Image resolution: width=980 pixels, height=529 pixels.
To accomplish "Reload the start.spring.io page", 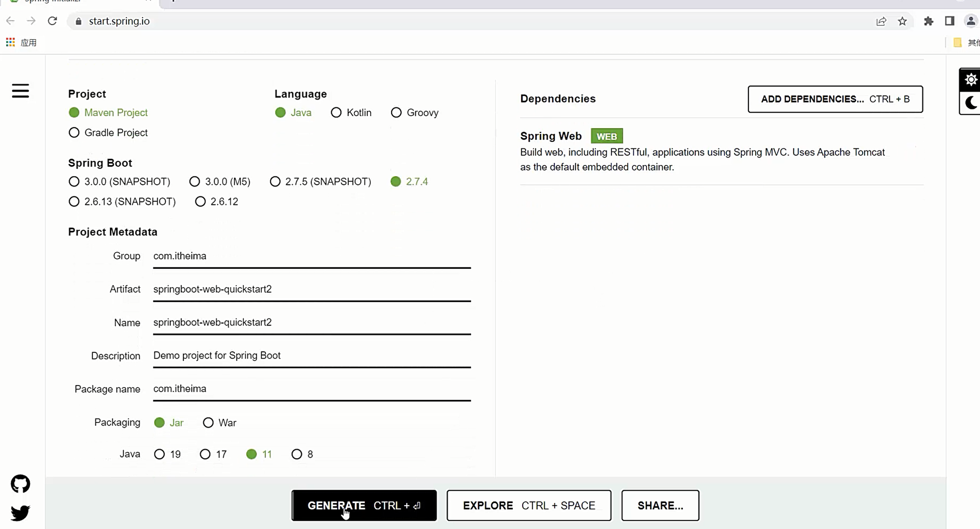I will [x=52, y=21].
